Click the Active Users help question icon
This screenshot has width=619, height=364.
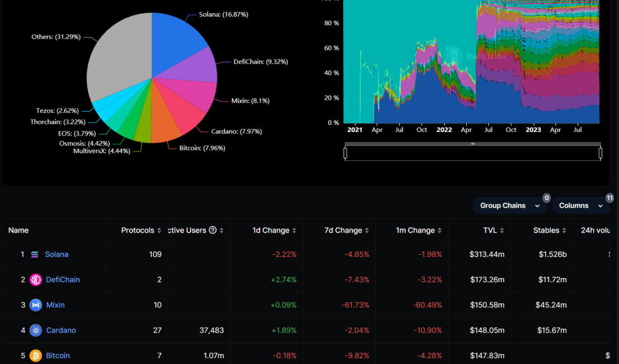click(x=213, y=230)
